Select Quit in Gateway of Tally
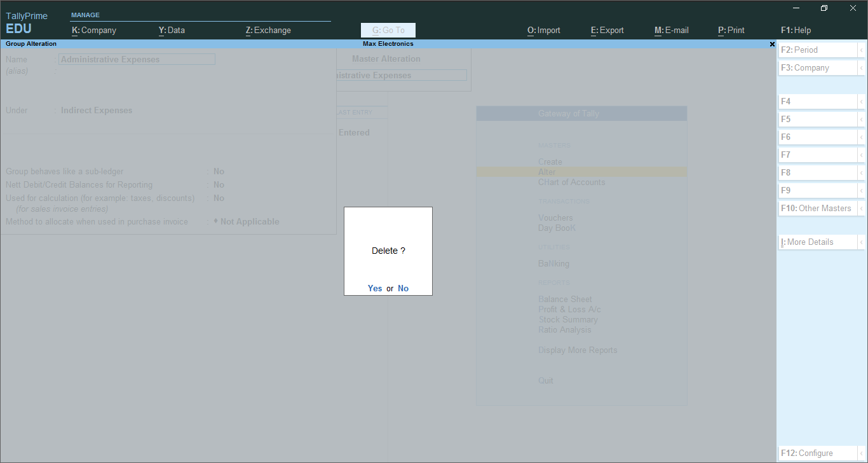The image size is (868, 463). 546,380
